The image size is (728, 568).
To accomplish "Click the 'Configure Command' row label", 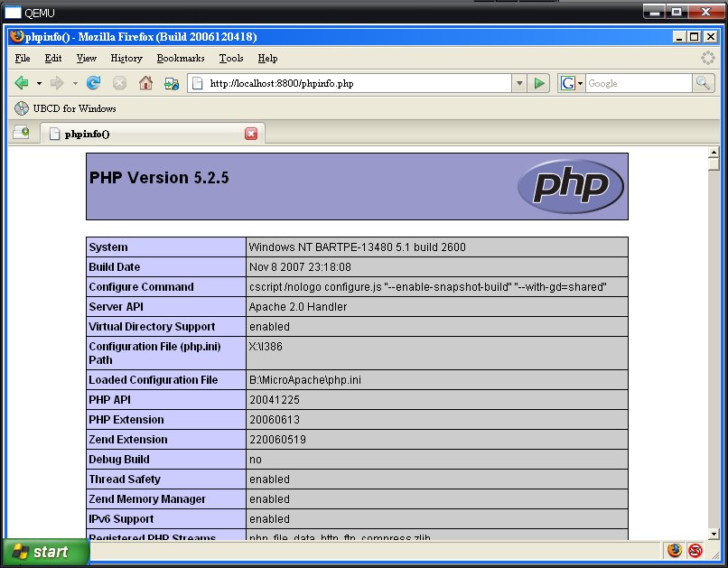I will (141, 287).
